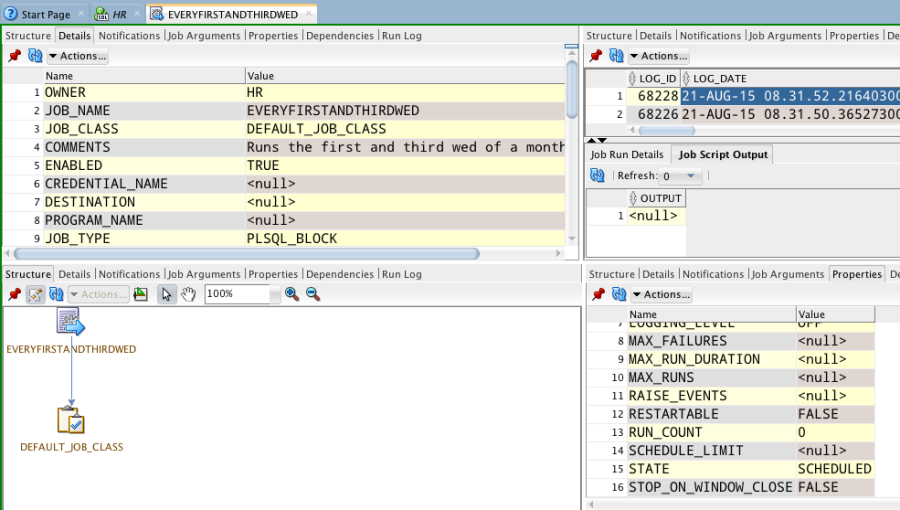Expand the run log splitter down arrow
This screenshot has height=510, width=900.
[602, 141]
